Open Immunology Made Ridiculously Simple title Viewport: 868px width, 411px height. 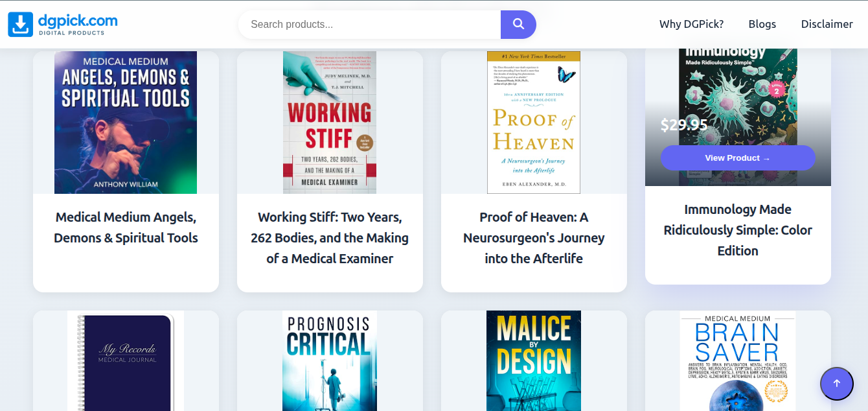[738, 230]
